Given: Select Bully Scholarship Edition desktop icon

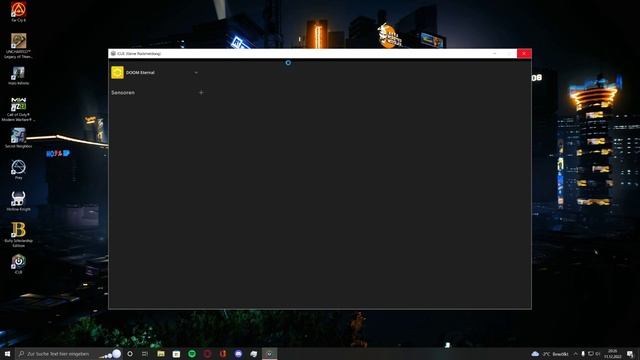Looking at the screenshot, I should point(18,235).
